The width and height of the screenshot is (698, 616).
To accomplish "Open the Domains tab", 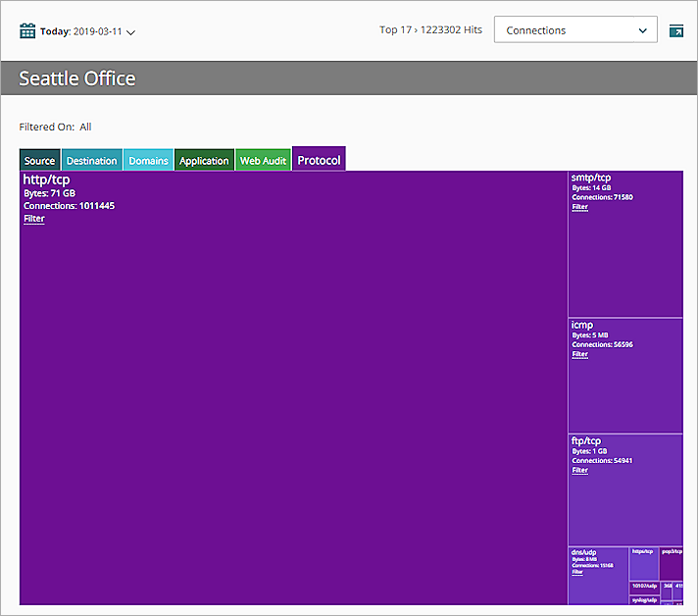I will pyautogui.click(x=149, y=161).
